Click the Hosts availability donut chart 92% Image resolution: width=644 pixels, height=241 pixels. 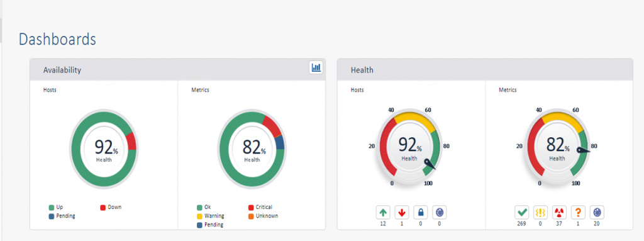pyautogui.click(x=104, y=149)
